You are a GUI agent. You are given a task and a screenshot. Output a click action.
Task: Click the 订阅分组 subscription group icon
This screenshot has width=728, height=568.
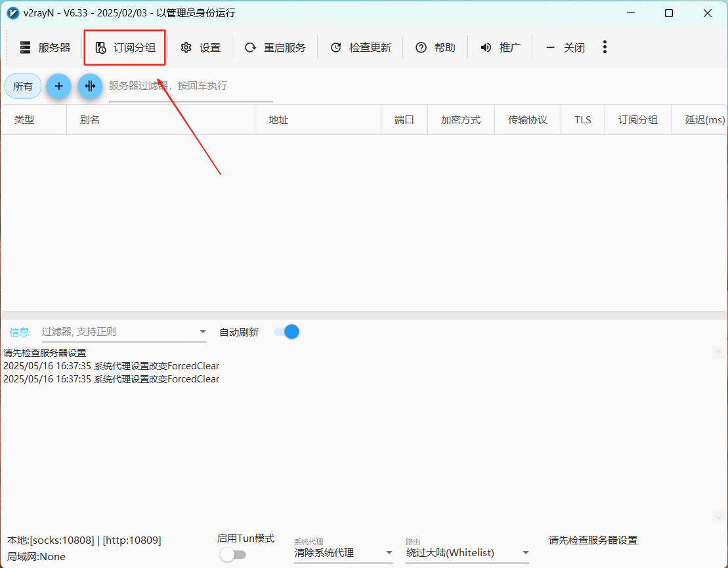click(x=102, y=47)
